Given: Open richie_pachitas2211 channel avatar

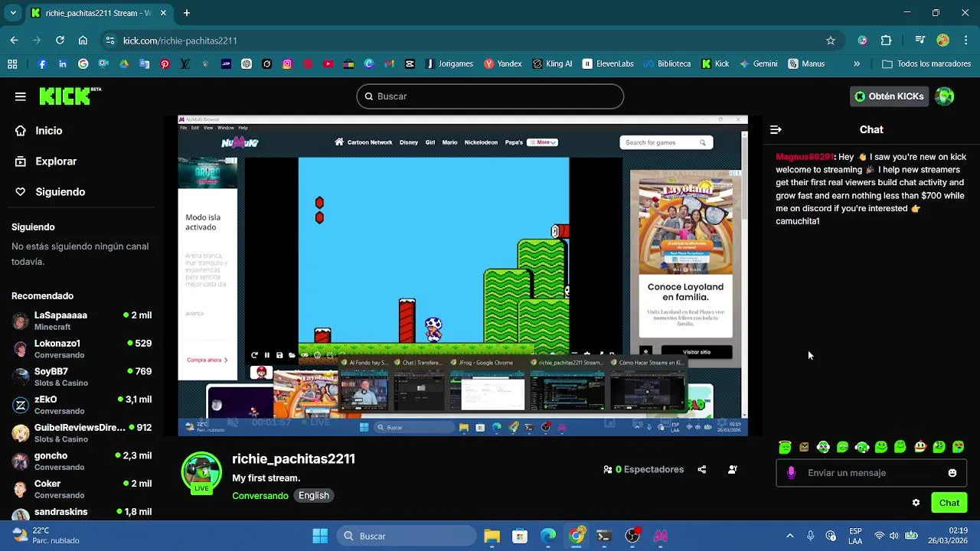Looking at the screenshot, I should click(x=201, y=473).
